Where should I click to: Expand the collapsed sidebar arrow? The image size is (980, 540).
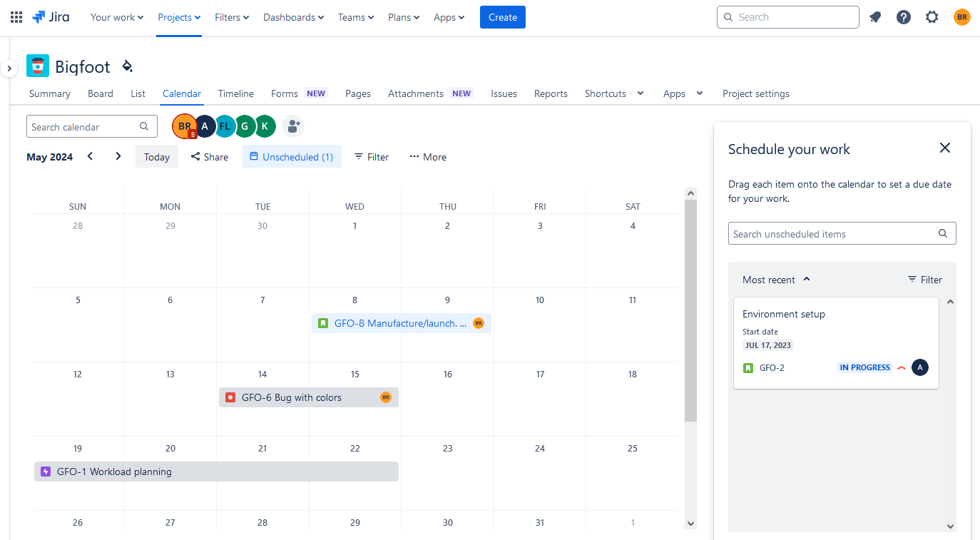[9, 68]
